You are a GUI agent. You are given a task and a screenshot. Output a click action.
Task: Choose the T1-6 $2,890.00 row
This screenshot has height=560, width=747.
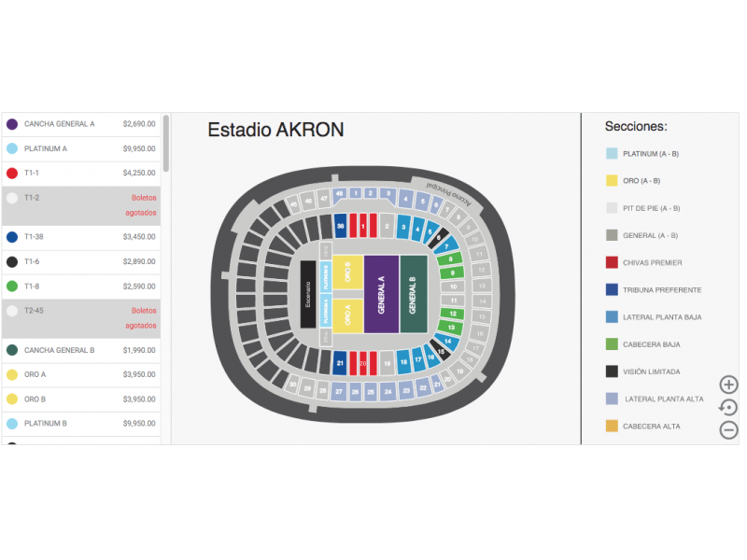pyautogui.click(x=81, y=262)
